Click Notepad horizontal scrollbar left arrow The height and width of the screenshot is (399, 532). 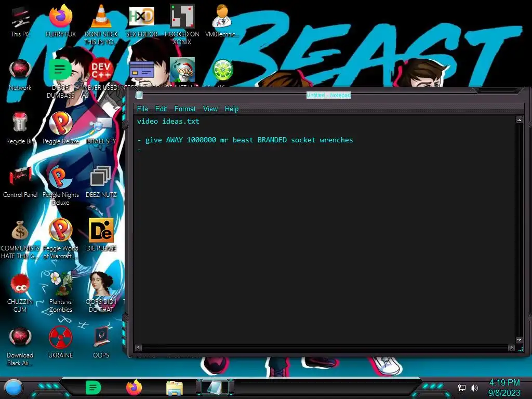pos(138,348)
